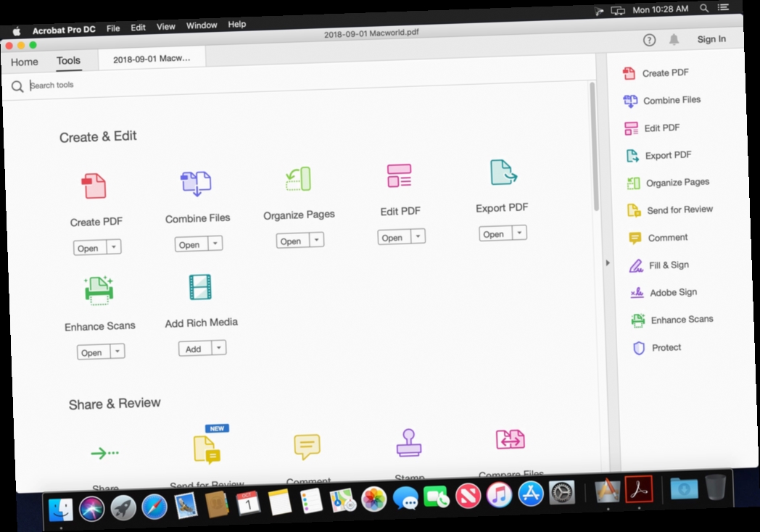760x532 pixels.
Task: Open Fill & Sign from the right sidebar
Action: coord(659,265)
